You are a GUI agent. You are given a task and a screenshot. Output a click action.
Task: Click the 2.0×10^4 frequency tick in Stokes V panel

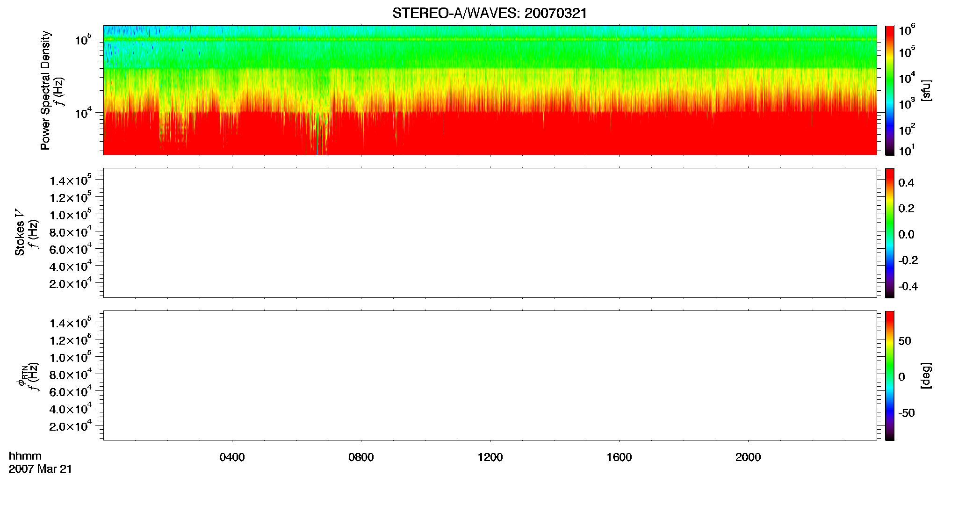[71, 283]
